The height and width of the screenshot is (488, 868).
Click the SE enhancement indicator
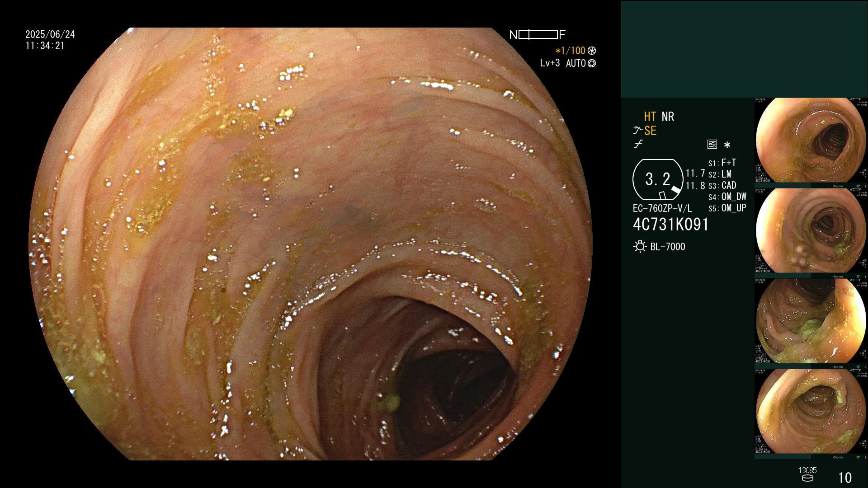click(x=650, y=131)
